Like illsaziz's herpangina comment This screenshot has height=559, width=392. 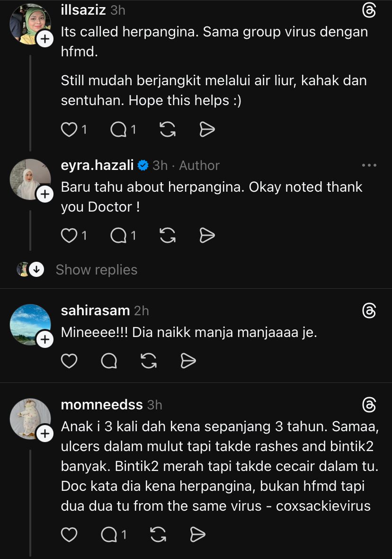coord(70,129)
